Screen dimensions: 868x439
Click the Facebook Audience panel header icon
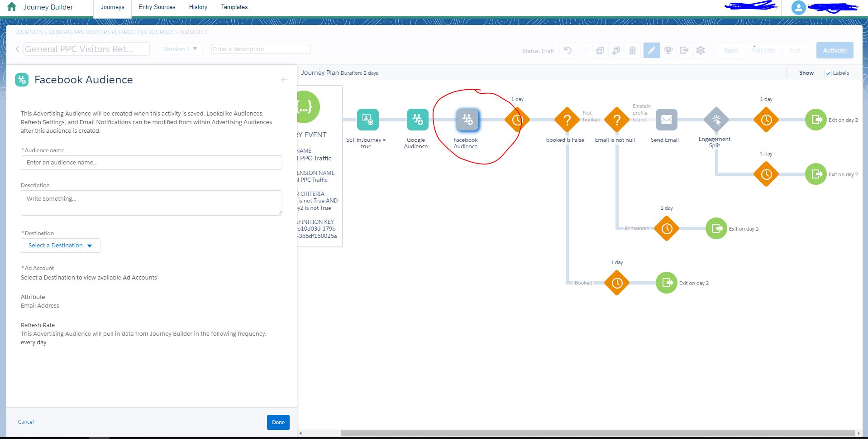point(22,80)
